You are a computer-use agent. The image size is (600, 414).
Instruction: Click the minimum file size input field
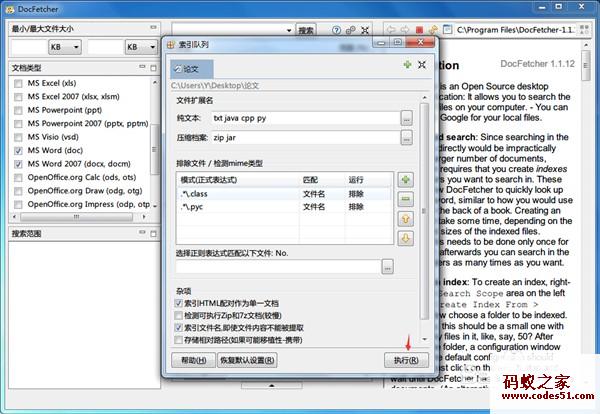tap(29, 47)
